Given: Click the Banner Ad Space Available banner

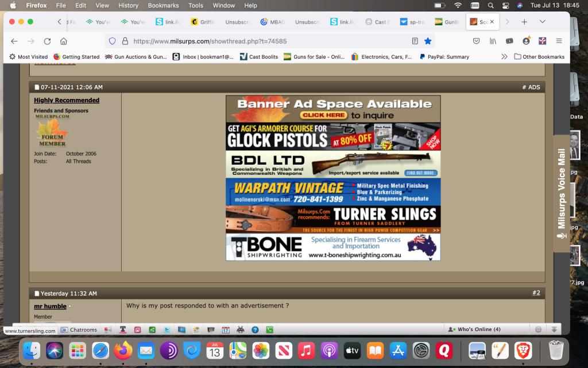Looking at the screenshot, I should [333, 109].
